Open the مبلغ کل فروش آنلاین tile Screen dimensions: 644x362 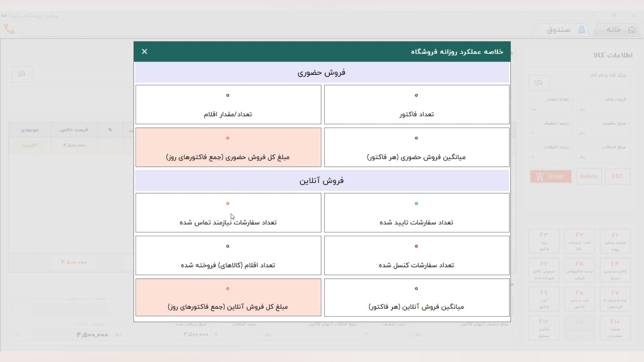click(x=228, y=297)
